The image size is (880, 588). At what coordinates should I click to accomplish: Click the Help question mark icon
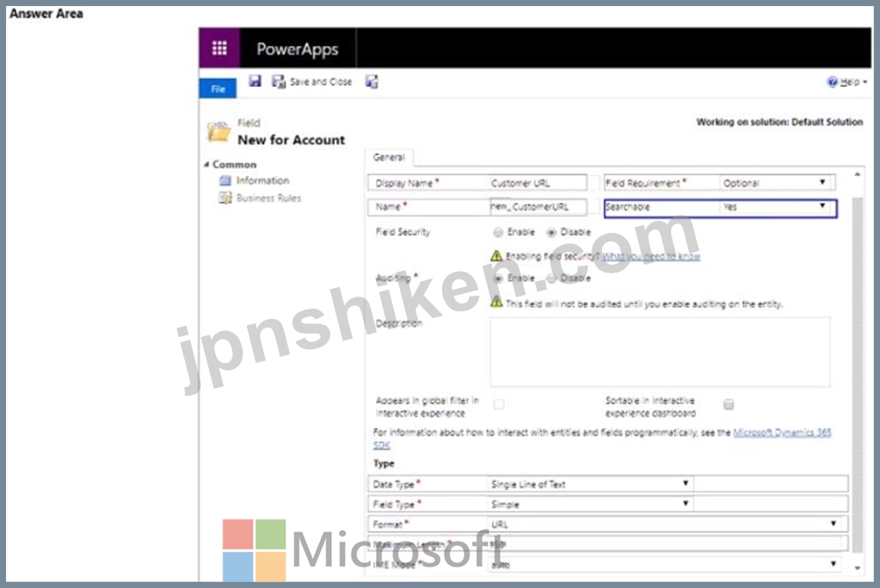point(832,82)
